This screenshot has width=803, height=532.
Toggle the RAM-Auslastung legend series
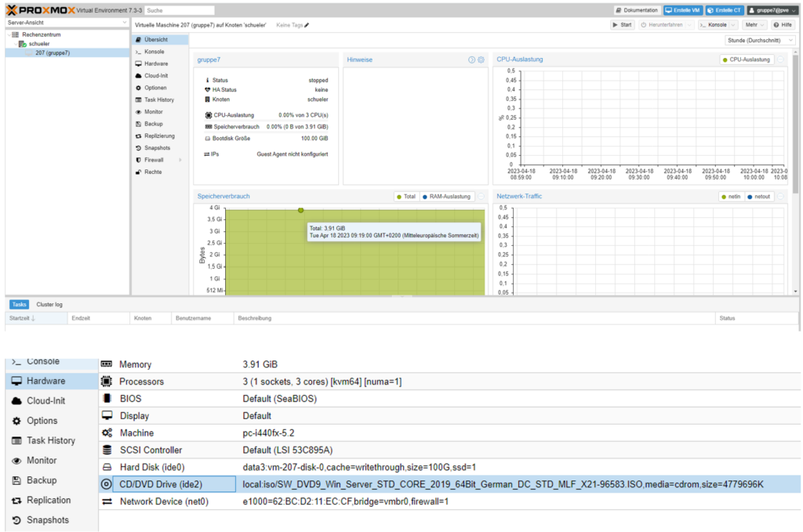pyautogui.click(x=446, y=197)
